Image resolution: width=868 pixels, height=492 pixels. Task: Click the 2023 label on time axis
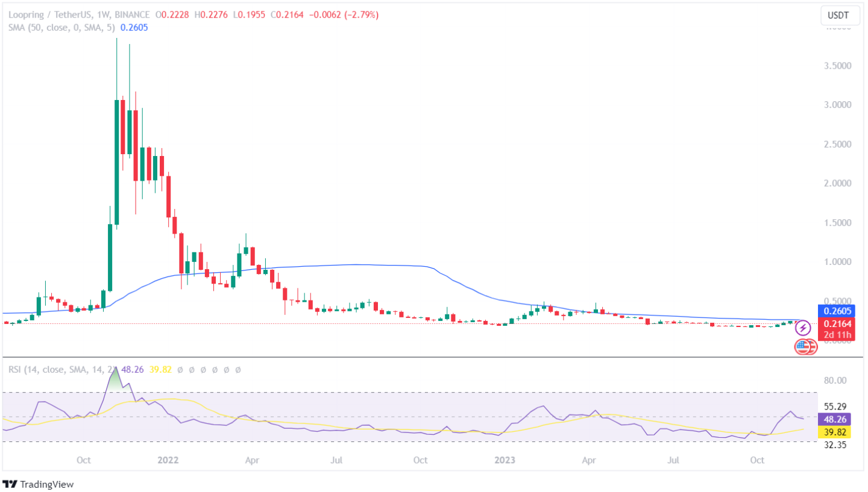click(x=505, y=461)
